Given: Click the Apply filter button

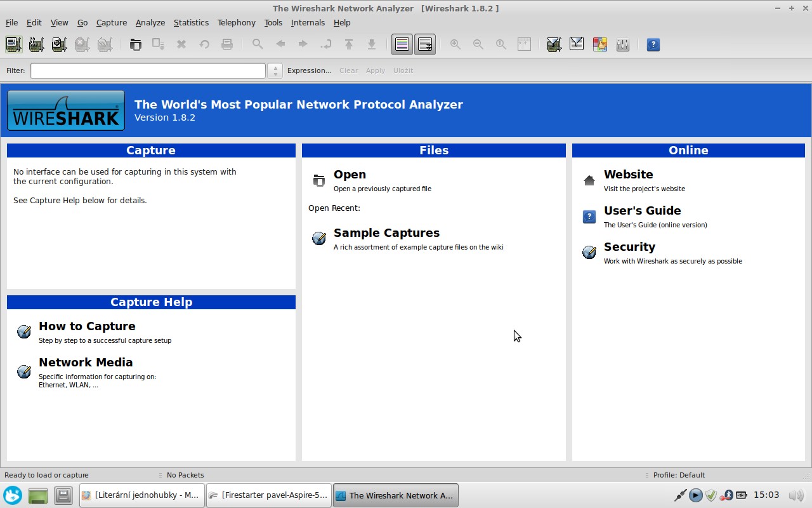Looking at the screenshot, I should coord(375,70).
